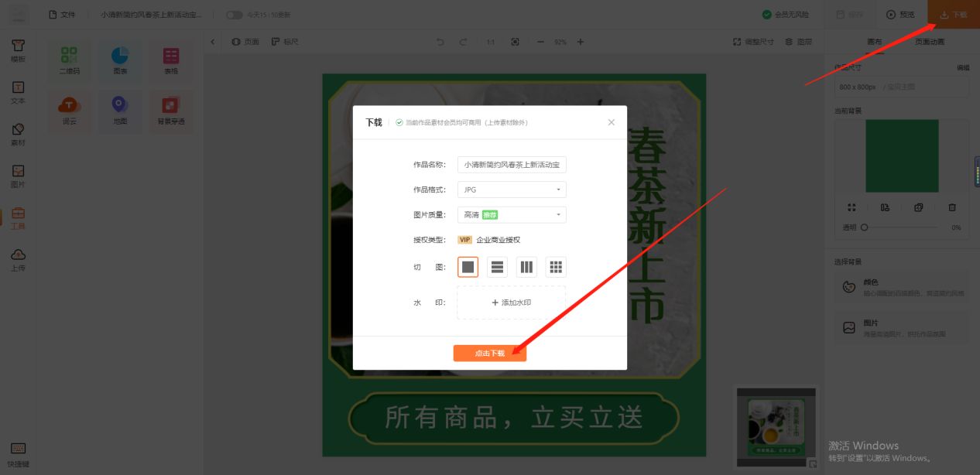The image size is (980, 475).
Task: Toggle the auto-update switch next to the title
Action: tap(234, 14)
